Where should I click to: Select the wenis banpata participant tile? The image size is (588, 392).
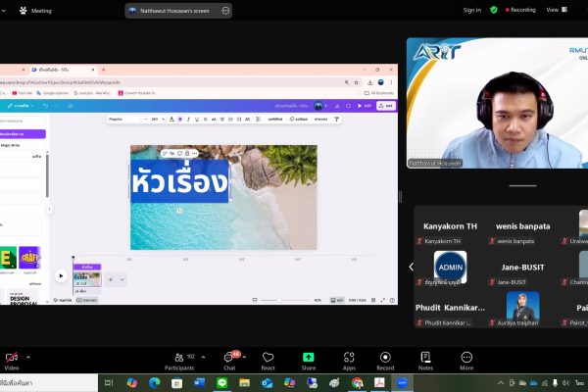coord(522,226)
